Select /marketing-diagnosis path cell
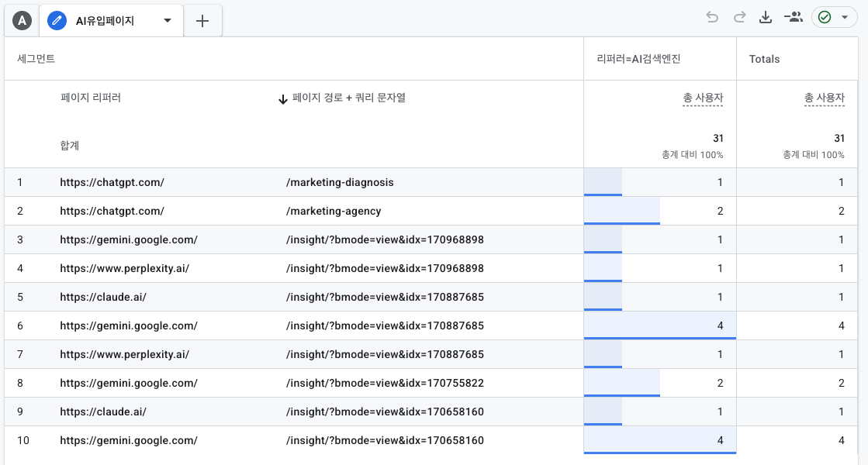Screen dimensions: 868x465 [x=340, y=182]
